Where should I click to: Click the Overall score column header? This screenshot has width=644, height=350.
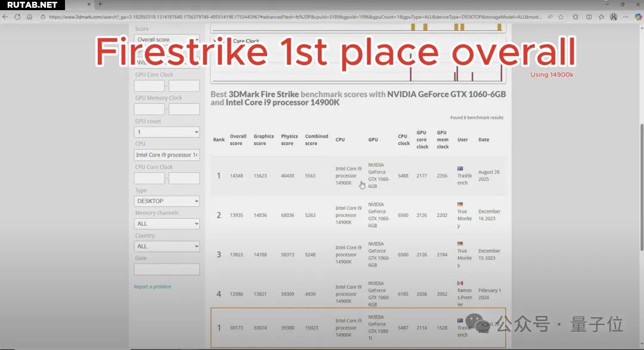(x=238, y=140)
